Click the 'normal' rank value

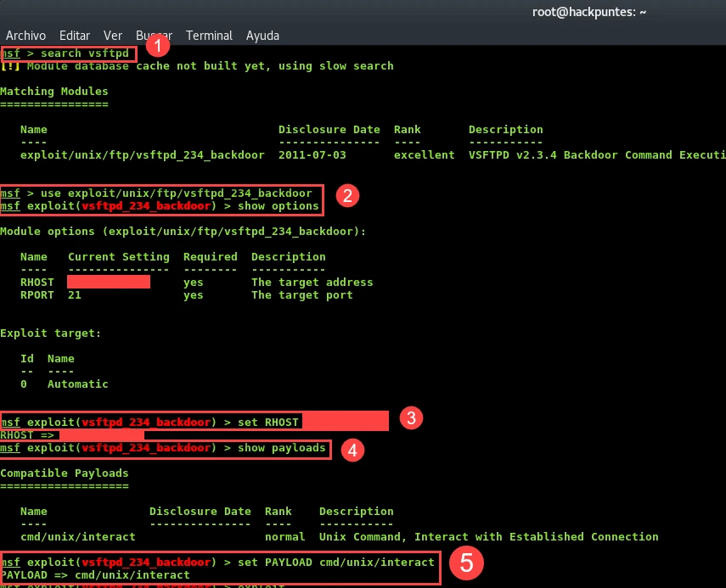tap(284, 536)
